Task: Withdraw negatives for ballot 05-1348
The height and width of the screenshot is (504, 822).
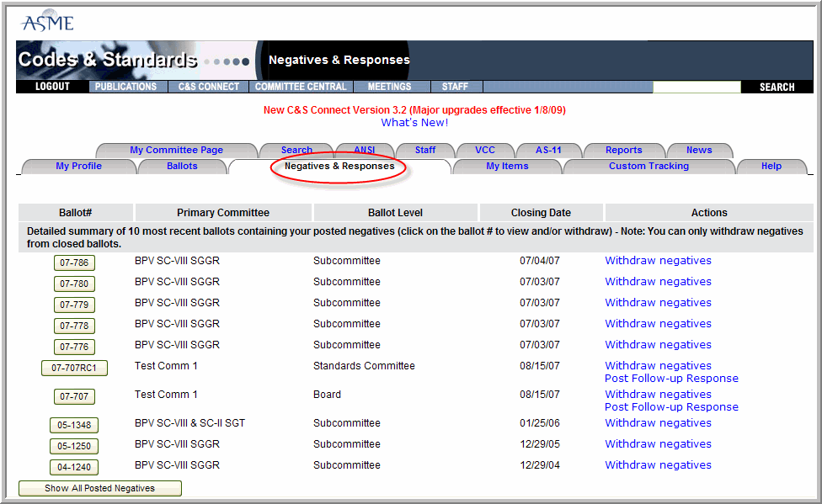Action: (x=658, y=422)
